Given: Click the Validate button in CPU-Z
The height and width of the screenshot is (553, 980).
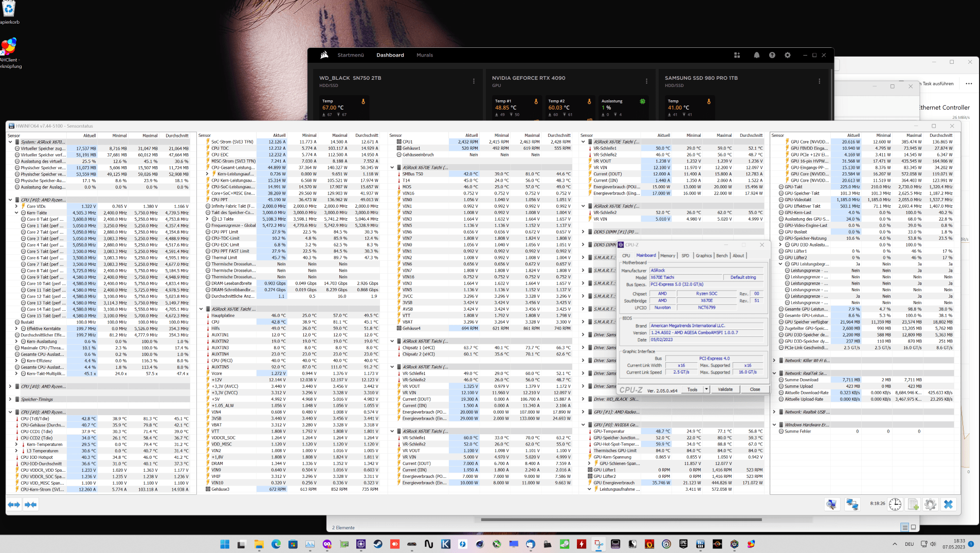Looking at the screenshot, I should coord(725,389).
